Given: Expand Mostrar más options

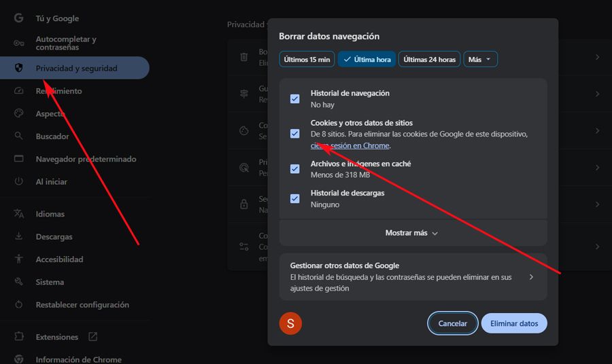Looking at the screenshot, I should (x=413, y=233).
